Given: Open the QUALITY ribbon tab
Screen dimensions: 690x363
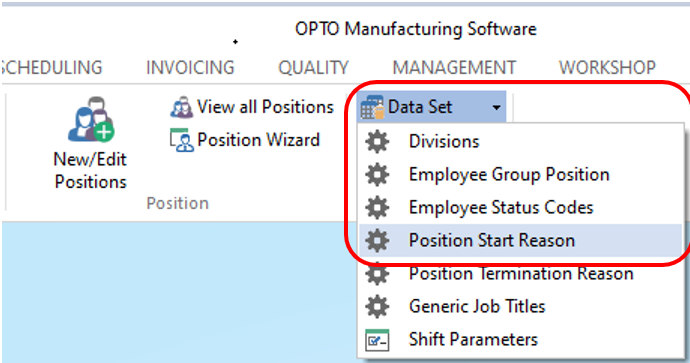Looking at the screenshot, I should (x=313, y=68).
